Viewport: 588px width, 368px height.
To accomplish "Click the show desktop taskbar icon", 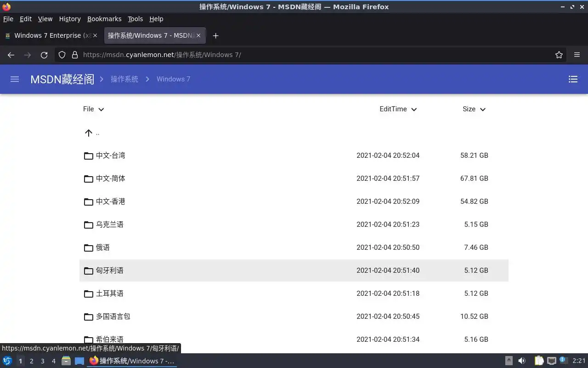I will (x=79, y=361).
